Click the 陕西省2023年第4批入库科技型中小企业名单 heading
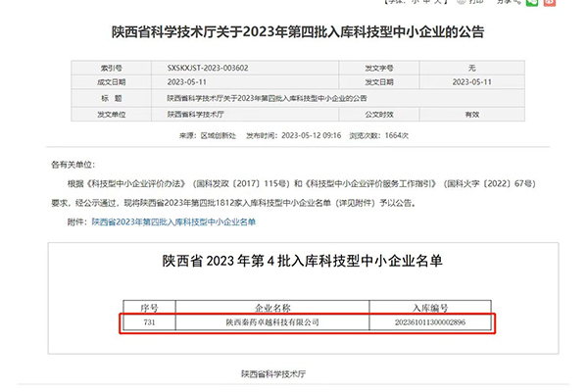This screenshot has height=392, width=588. 302,261
